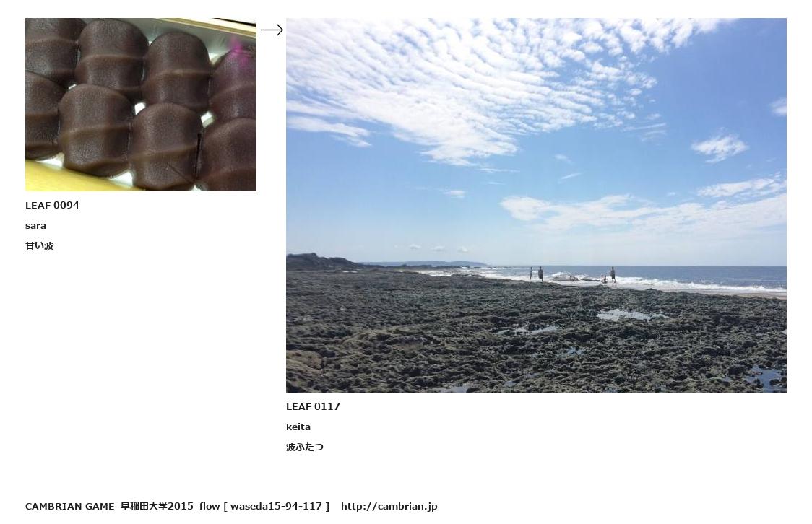Screen dimensions: 812x524
Task: Click the dark rocky shore foreground
Action: (x=536, y=341)
